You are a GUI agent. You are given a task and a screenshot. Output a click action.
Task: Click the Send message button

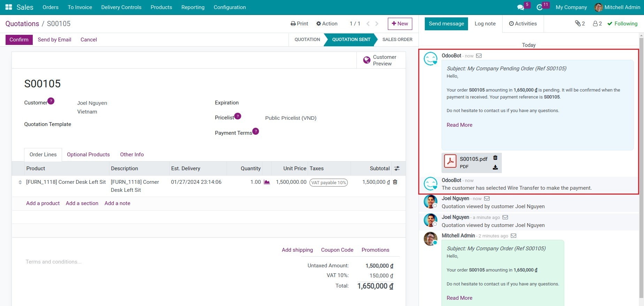pyautogui.click(x=446, y=24)
